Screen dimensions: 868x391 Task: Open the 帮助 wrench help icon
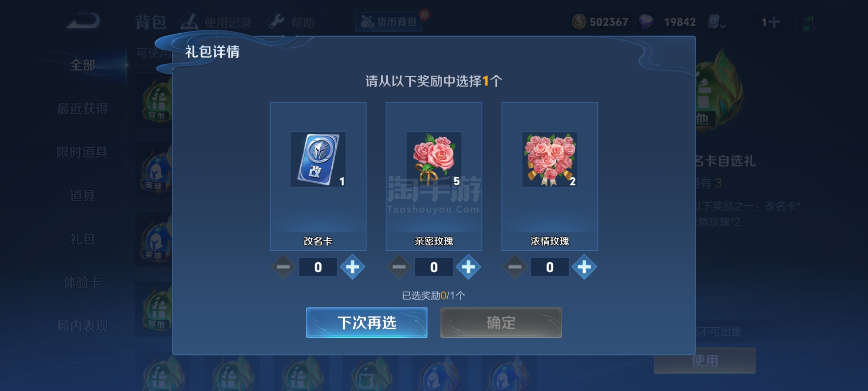276,22
